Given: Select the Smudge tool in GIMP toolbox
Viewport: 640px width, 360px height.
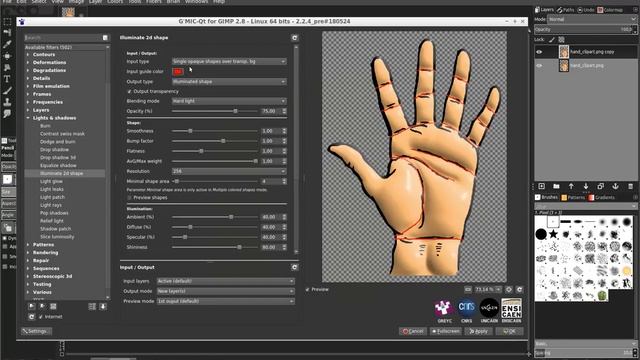Looking at the screenshot, I should [7, 114].
